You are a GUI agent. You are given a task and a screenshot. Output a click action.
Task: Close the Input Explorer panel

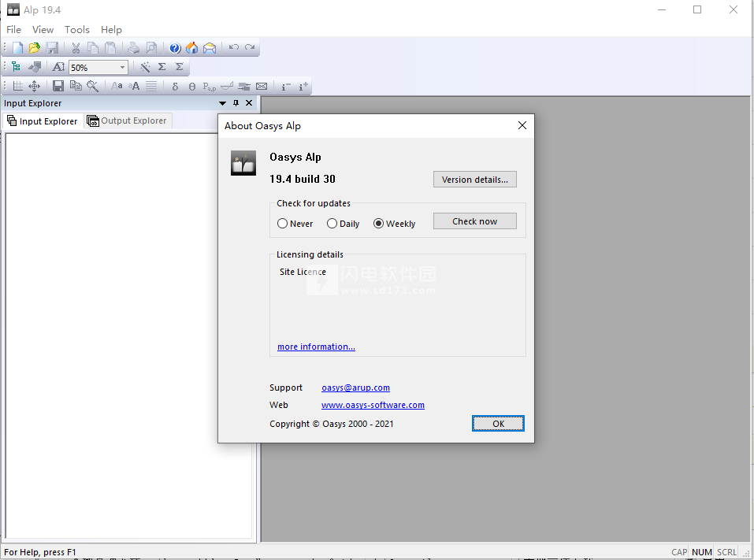(249, 103)
